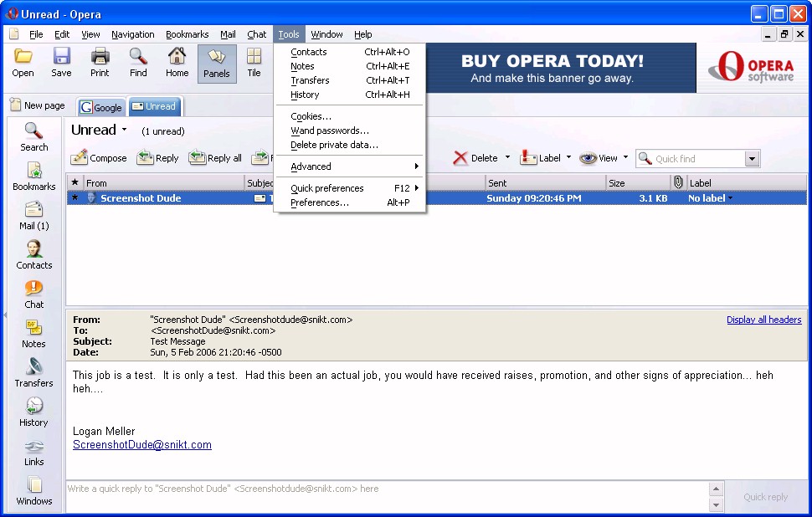Click the Opera software logo

(751, 67)
